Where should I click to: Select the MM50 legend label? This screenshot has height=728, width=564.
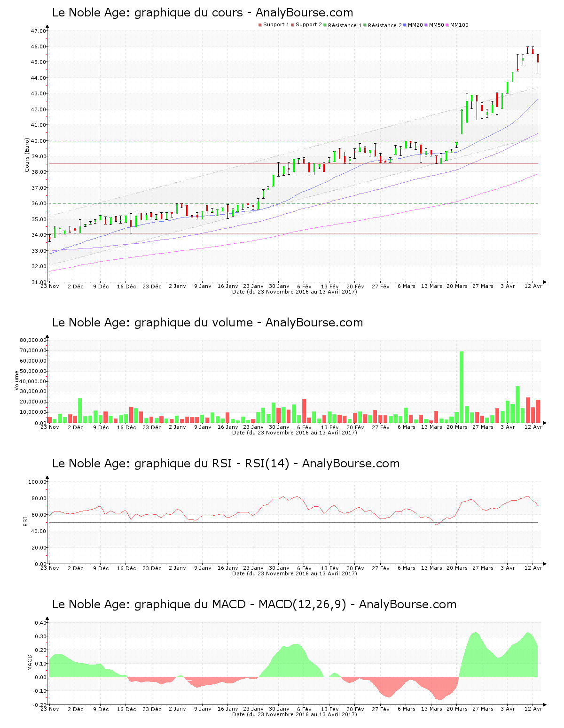[x=437, y=25]
